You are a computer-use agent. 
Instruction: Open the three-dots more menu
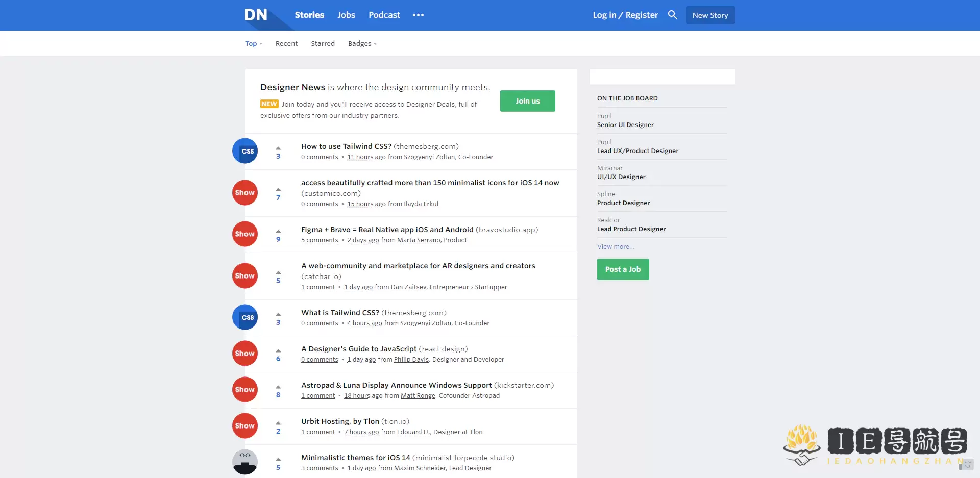[418, 15]
